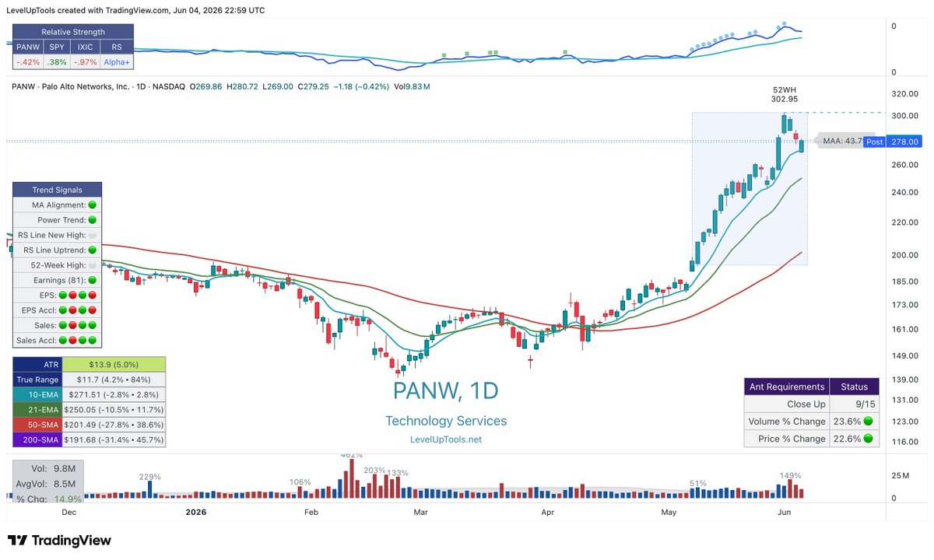Click the % Chg 14.9% reading

tap(47, 499)
